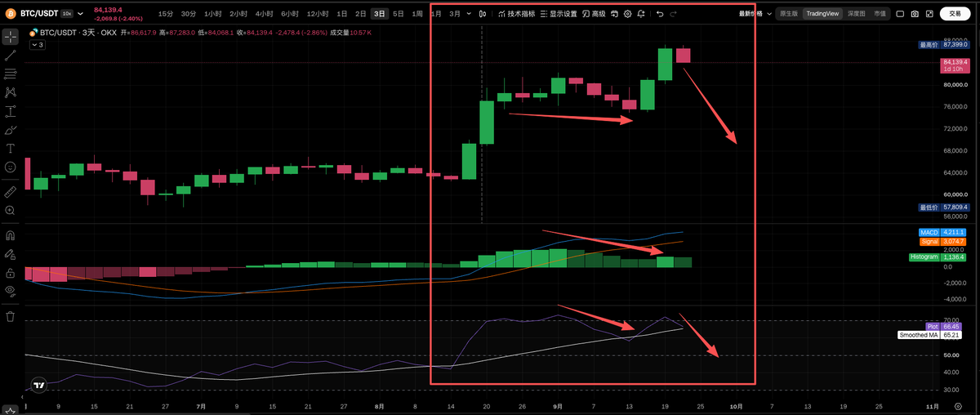Switch to the 30分 timeframe
Viewport: 980px width, 415px height.
tap(189, 14)
